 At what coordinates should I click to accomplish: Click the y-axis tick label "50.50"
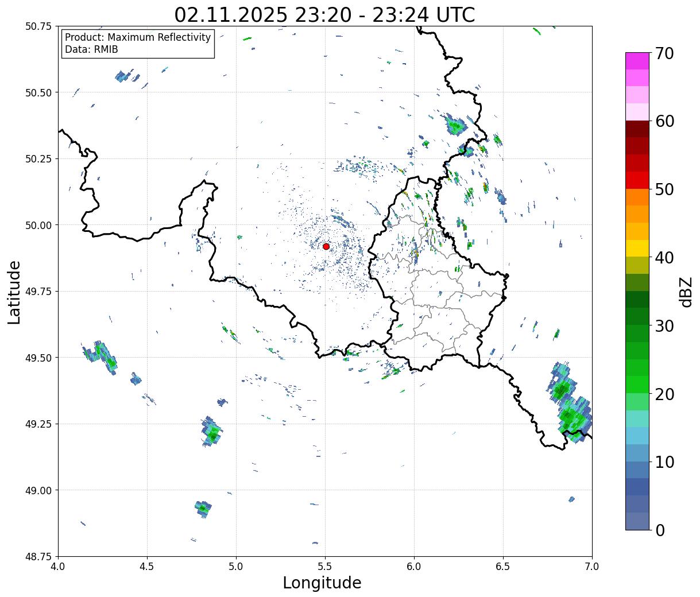pos(38,92)
